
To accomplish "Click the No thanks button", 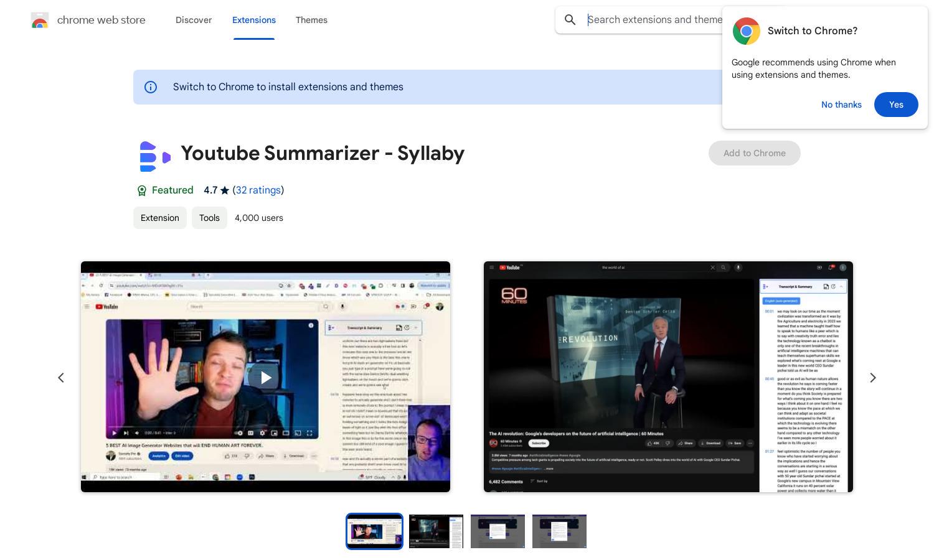I will (x=841, y=105).
